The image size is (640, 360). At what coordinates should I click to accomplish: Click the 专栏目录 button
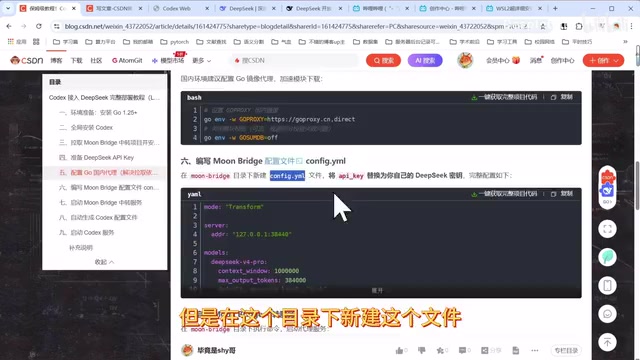coord(567,350)
